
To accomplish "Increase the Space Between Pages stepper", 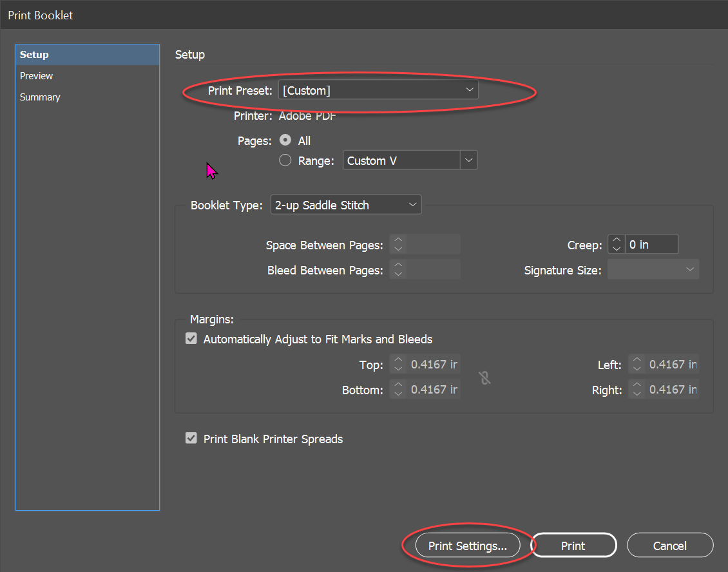I will pyautogui.click(x=398, y=241).
